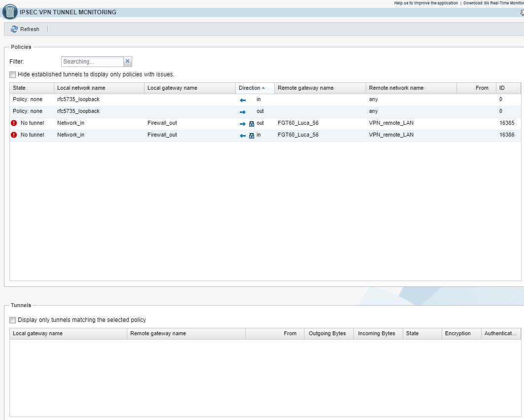Click Network_in on the 16385 row
Image resolution: width=524 pixels, height=420 pixels.
pos(71,123)
